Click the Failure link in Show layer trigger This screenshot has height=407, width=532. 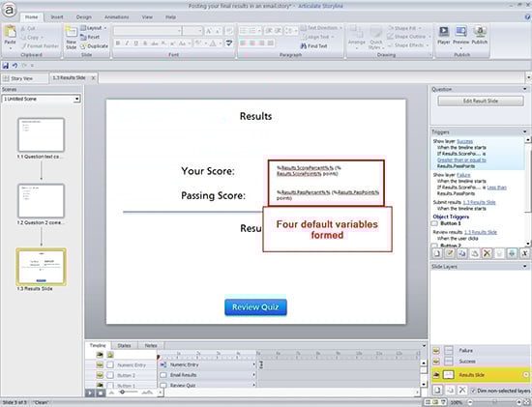(463, 175)
